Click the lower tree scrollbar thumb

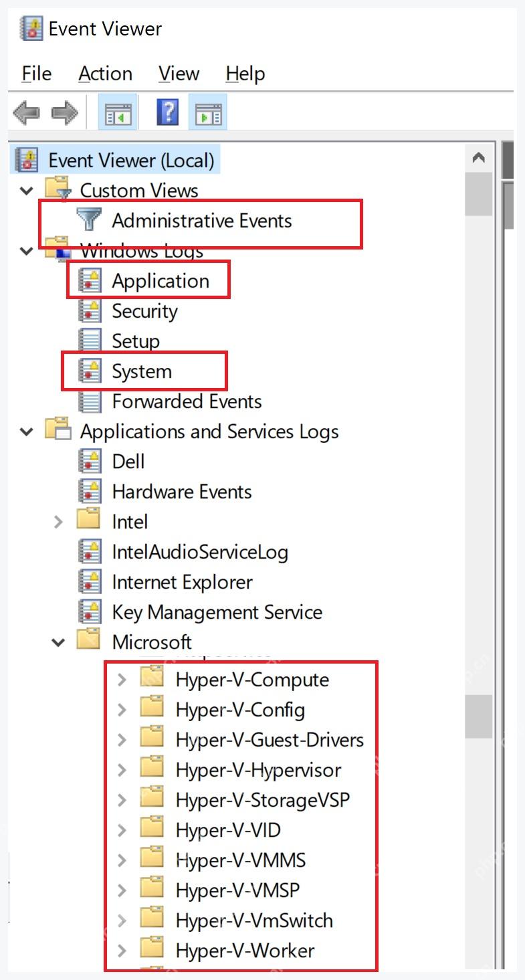coord(478,716)
